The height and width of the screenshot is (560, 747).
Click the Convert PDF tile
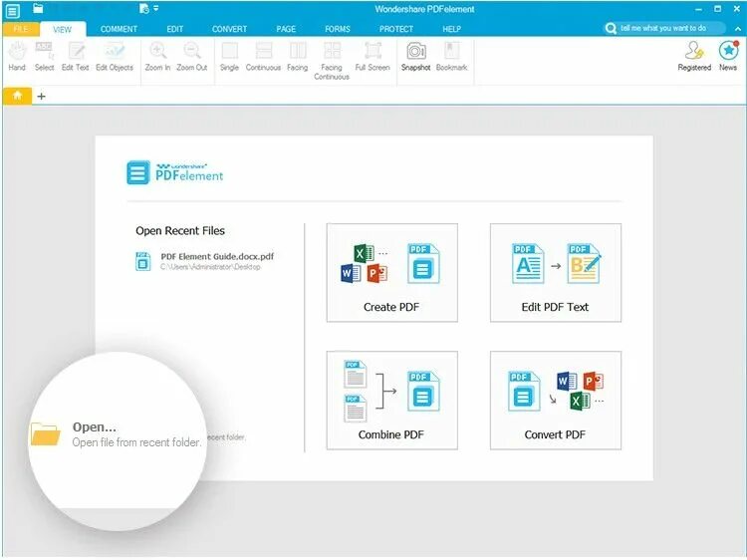[x=556, y=401]
